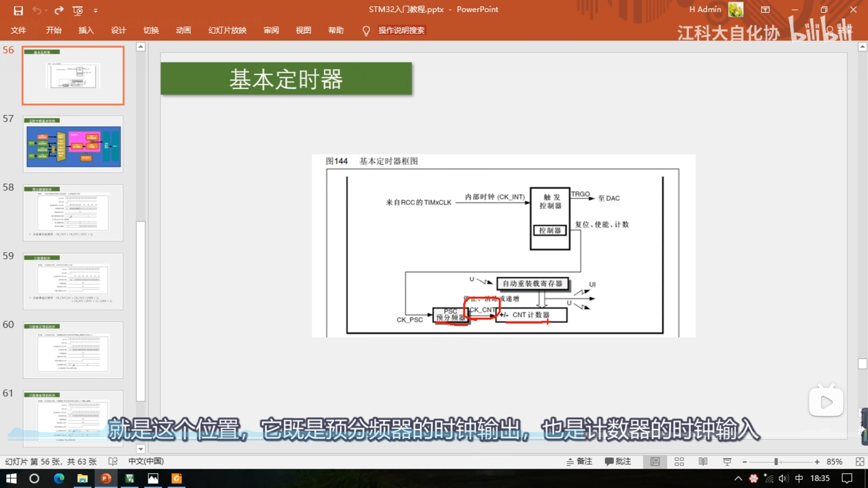
Task: Toggle Normal view button in status bar
Action: click(x=655, y=462)
